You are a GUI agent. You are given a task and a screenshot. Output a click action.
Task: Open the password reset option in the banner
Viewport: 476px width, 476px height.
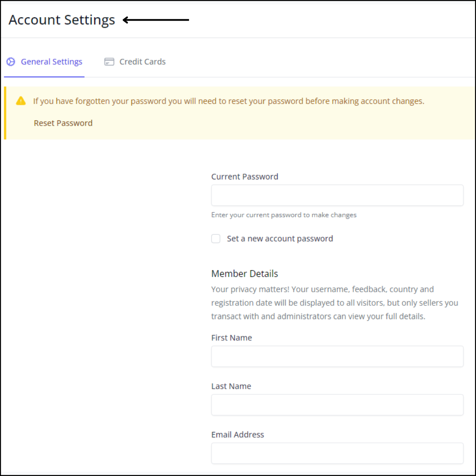tap(63, 123)
